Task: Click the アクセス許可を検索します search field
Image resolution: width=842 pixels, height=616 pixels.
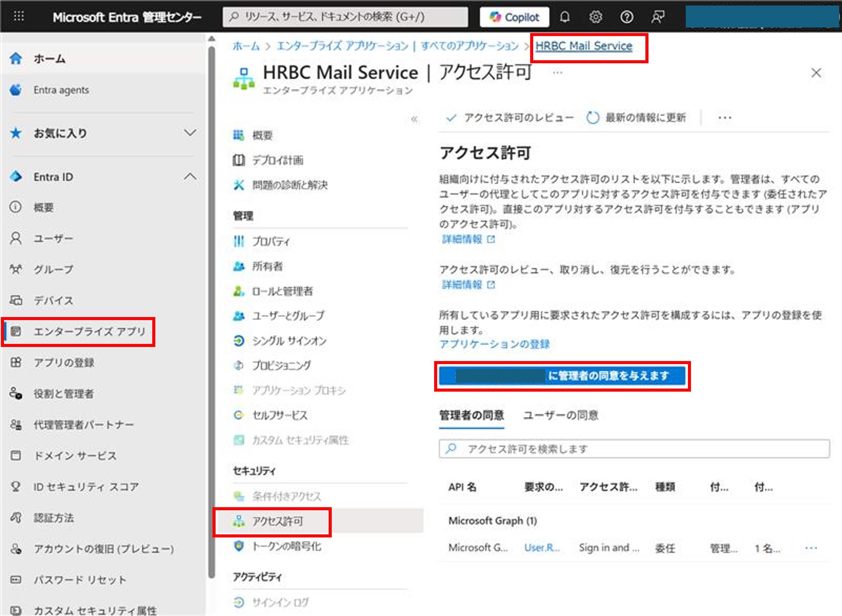Action: 634,449
